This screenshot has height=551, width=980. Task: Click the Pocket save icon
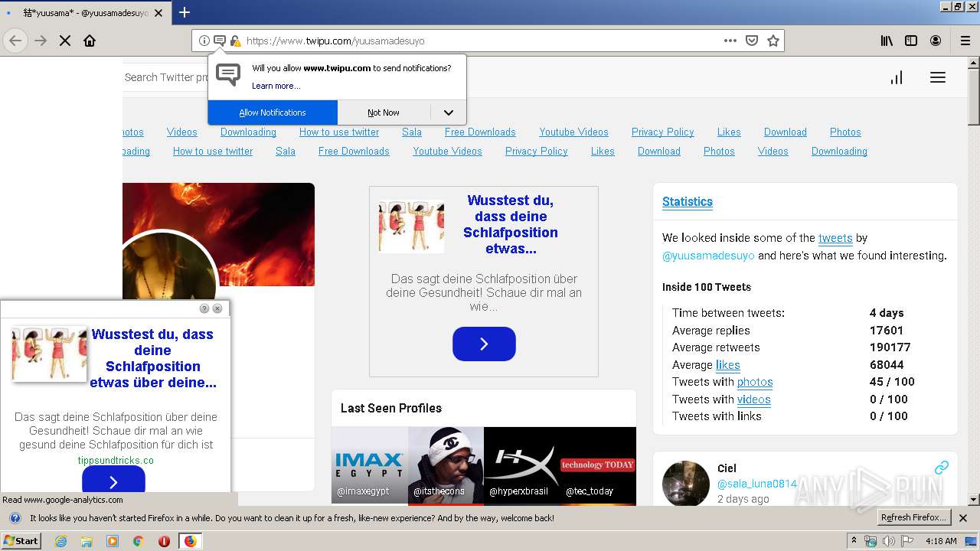(752, 41)
